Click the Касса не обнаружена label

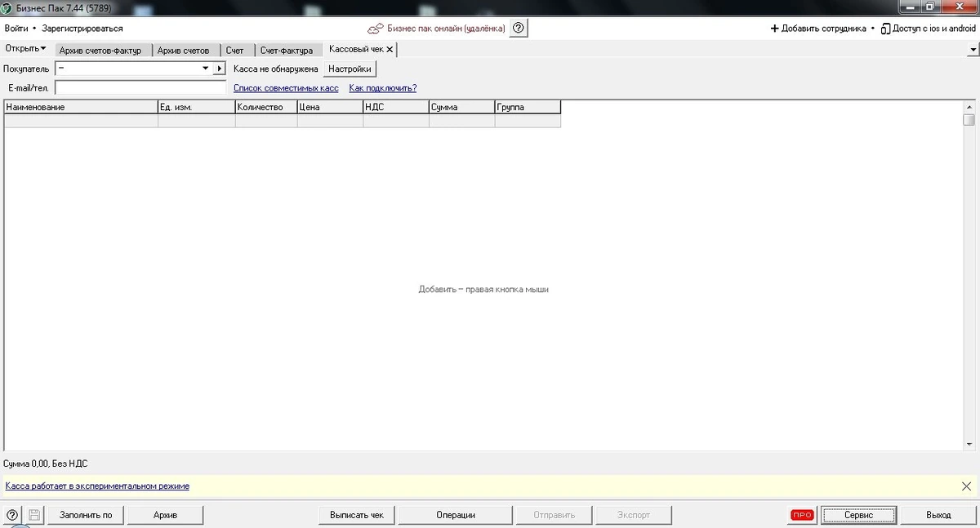click(275, 69)
